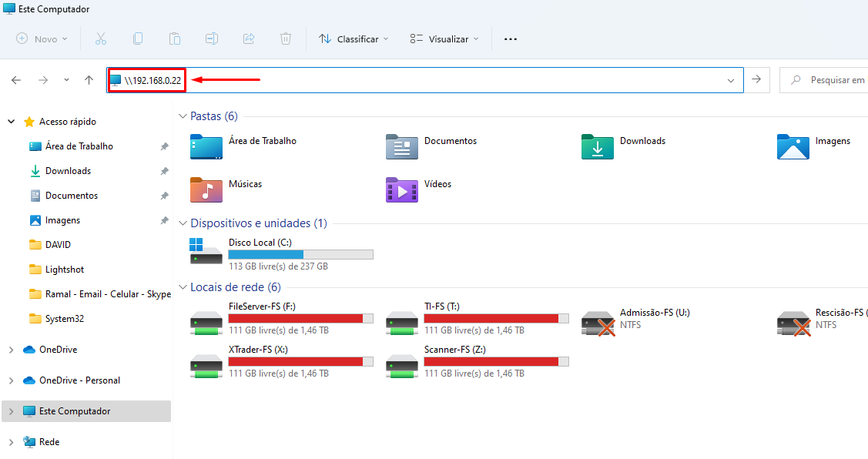Open the three-dots more options menu
868x459 pixels.
510,39
